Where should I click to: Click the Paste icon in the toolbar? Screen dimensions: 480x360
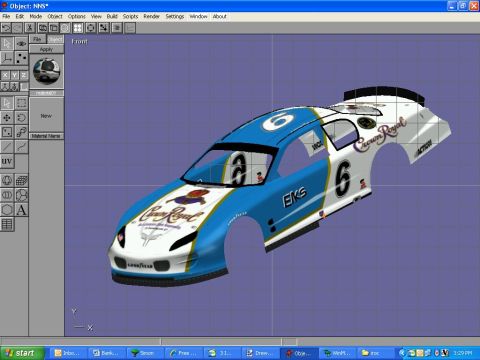coord(54,28)
